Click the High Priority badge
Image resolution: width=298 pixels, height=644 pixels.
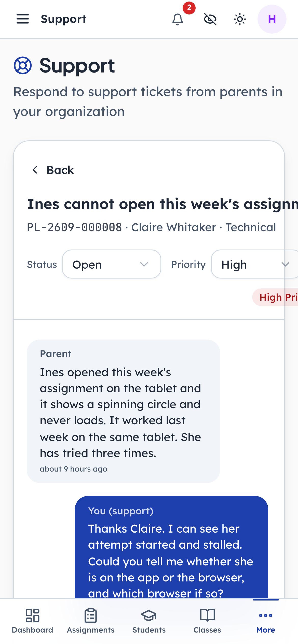click(275, 297)
